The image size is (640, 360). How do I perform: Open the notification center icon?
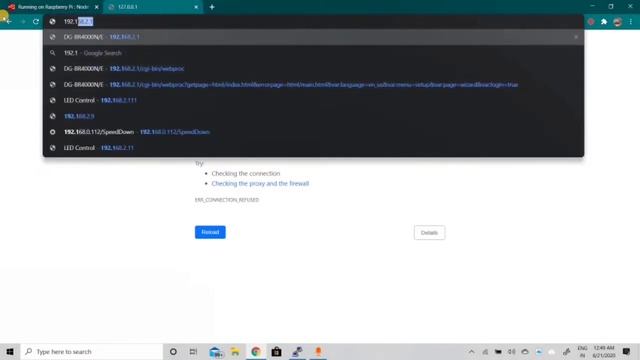pos(627,351)
